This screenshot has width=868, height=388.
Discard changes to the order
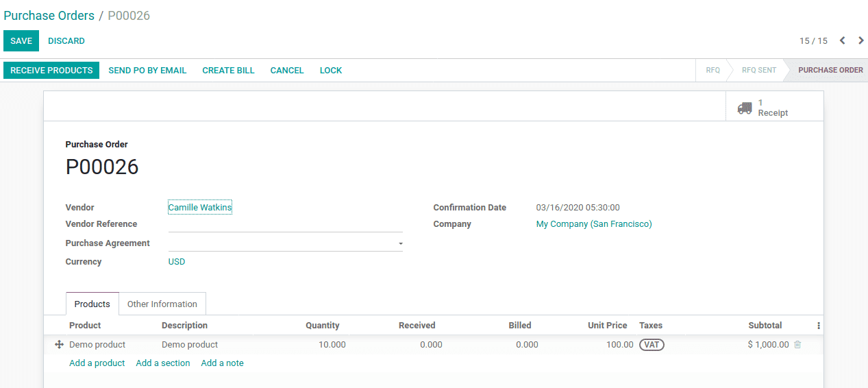coord(66,41)
